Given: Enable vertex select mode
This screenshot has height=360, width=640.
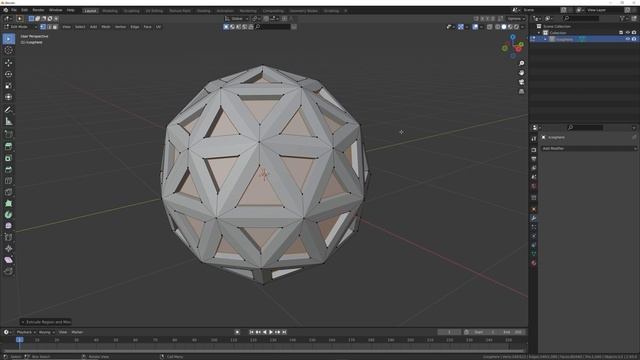Looking at the screenshot, I should click(x=43, y=27).
